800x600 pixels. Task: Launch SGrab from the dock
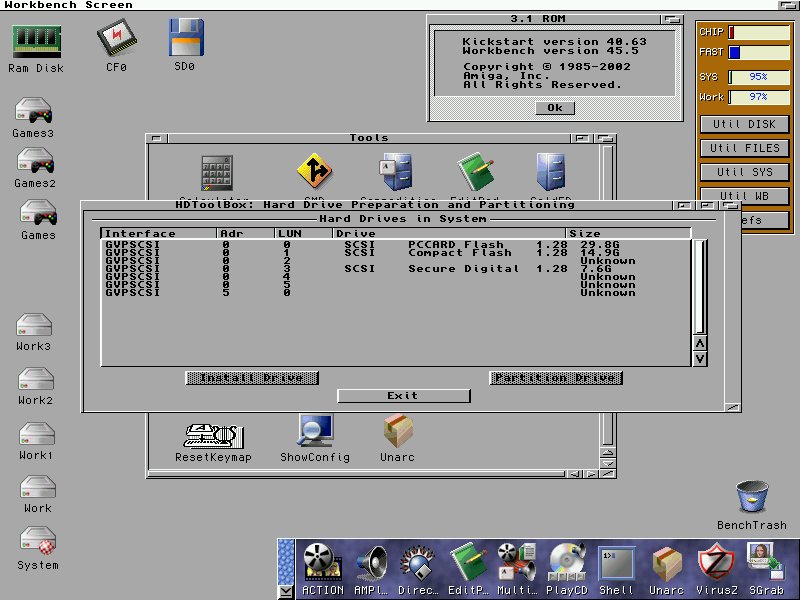765,563
